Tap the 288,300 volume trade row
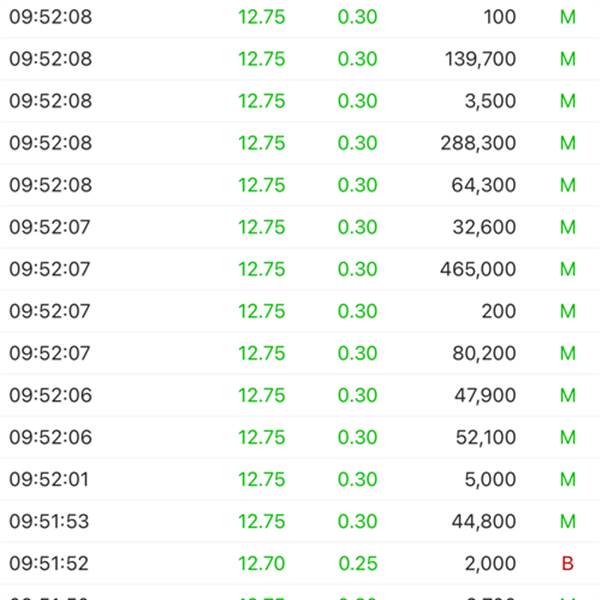This screenshot has height=600, width=600. (300, 143)
